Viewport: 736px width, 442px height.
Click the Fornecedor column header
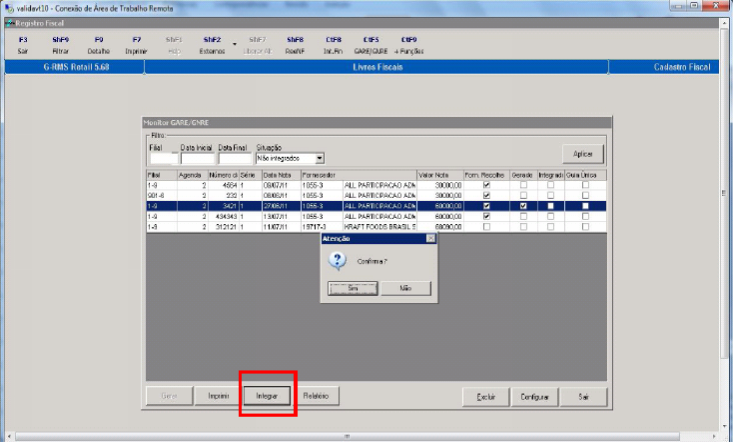click(x=358, y=175)
